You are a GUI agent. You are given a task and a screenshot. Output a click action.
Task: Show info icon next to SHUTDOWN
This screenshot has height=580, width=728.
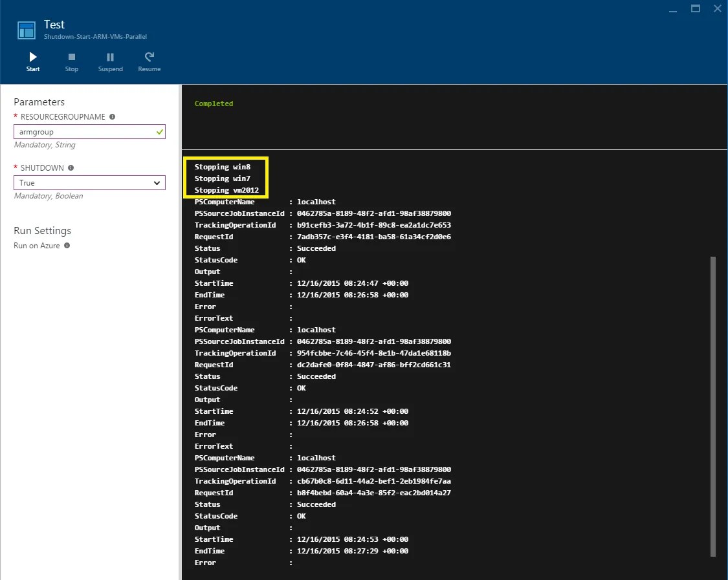(71, 168)
